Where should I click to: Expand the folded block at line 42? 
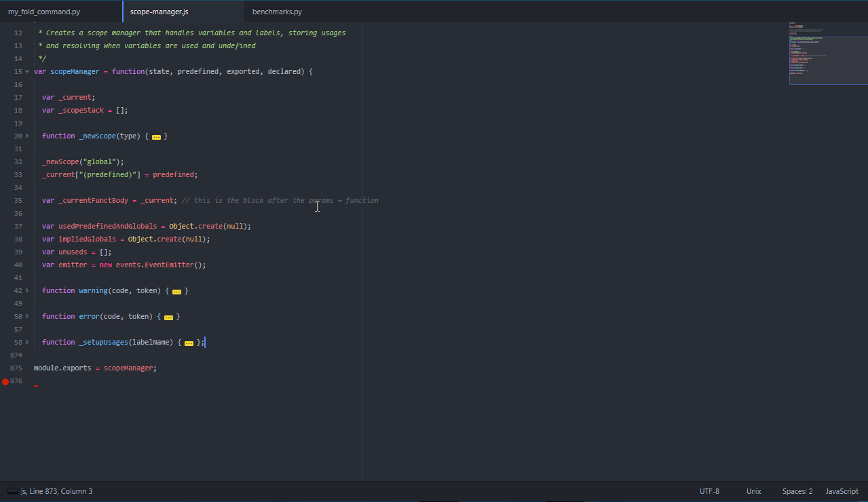click(x=27, y=290)
